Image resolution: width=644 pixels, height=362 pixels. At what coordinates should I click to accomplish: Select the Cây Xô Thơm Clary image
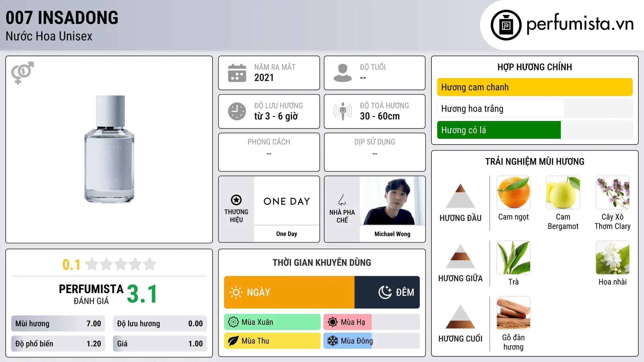(613, 193)
